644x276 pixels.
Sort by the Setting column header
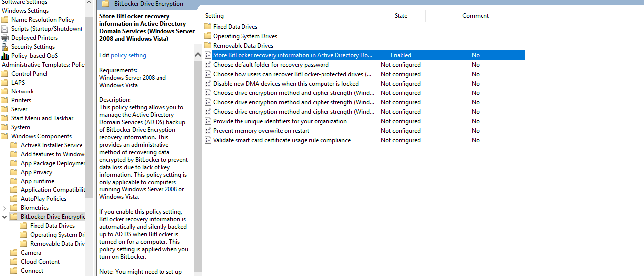click(x=214, y=16)
